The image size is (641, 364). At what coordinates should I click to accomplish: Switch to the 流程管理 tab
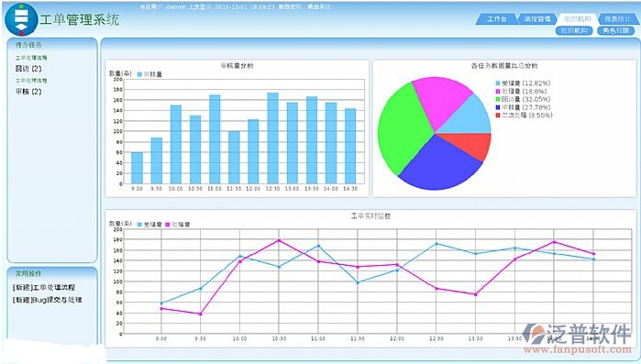point(537,18)
